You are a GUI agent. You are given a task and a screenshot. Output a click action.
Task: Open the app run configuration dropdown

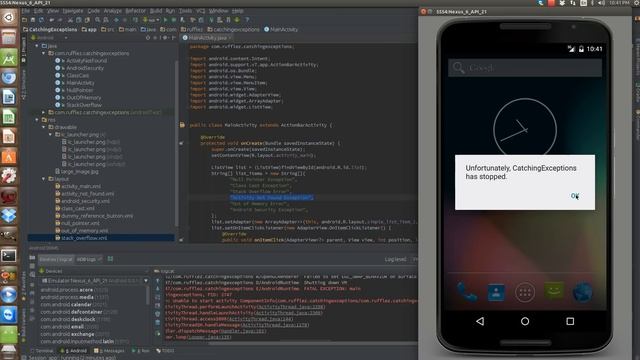click(151, 20)
